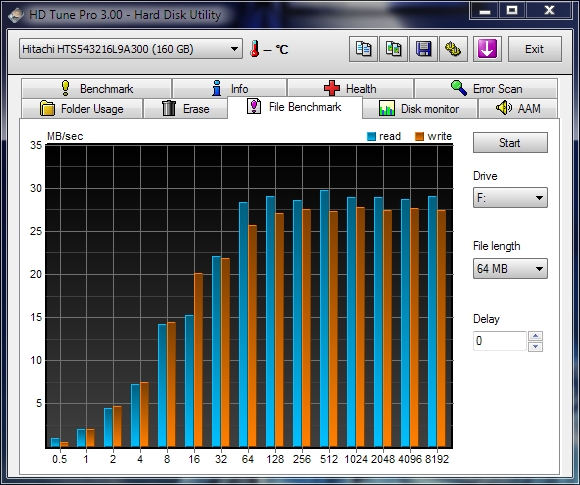Click the HD Tune title bar app icon
Image resolution: width=580 pixels, height=485 pixels.
coord(16,15)
